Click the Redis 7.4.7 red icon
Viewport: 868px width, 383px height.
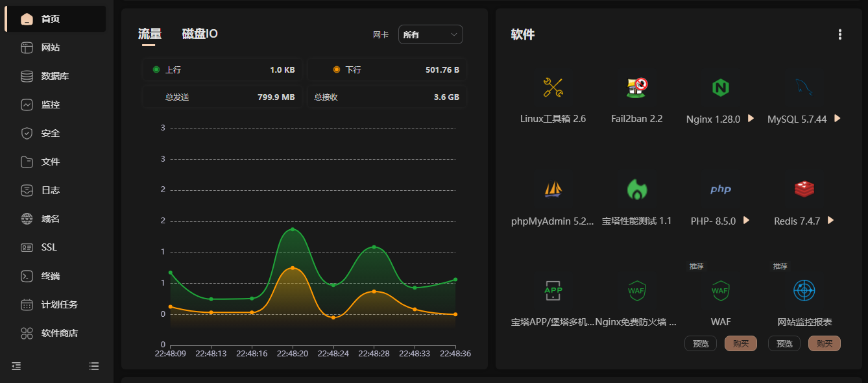pos(804,189)
